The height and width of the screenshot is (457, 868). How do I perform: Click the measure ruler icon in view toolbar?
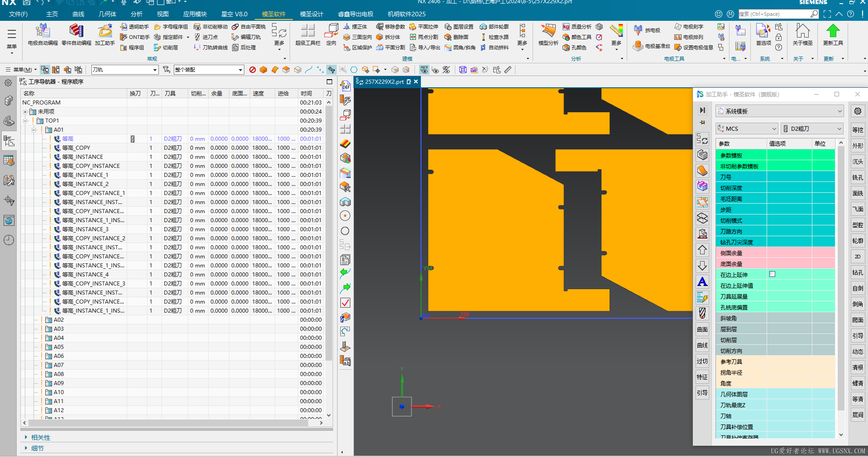508,70
